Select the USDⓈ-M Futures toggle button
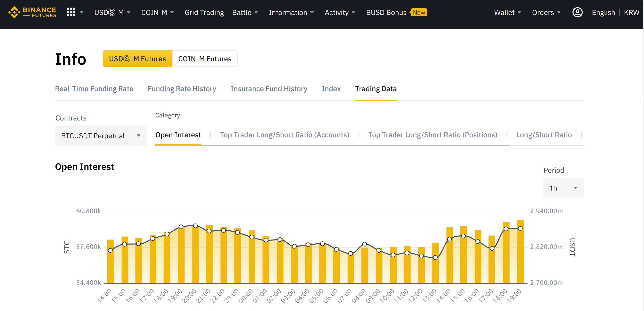The image size is (644, 311). (137, 59)
